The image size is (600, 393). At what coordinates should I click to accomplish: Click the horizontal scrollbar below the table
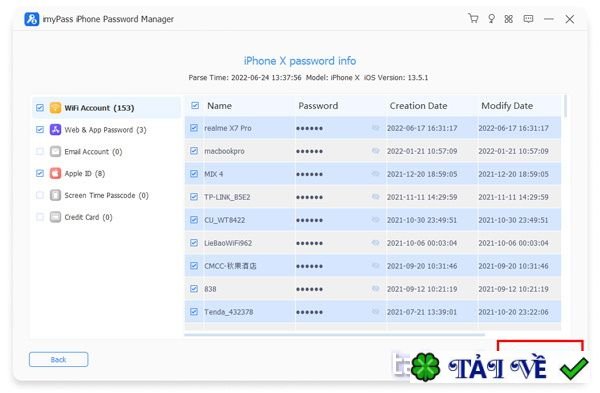[334, 335]
